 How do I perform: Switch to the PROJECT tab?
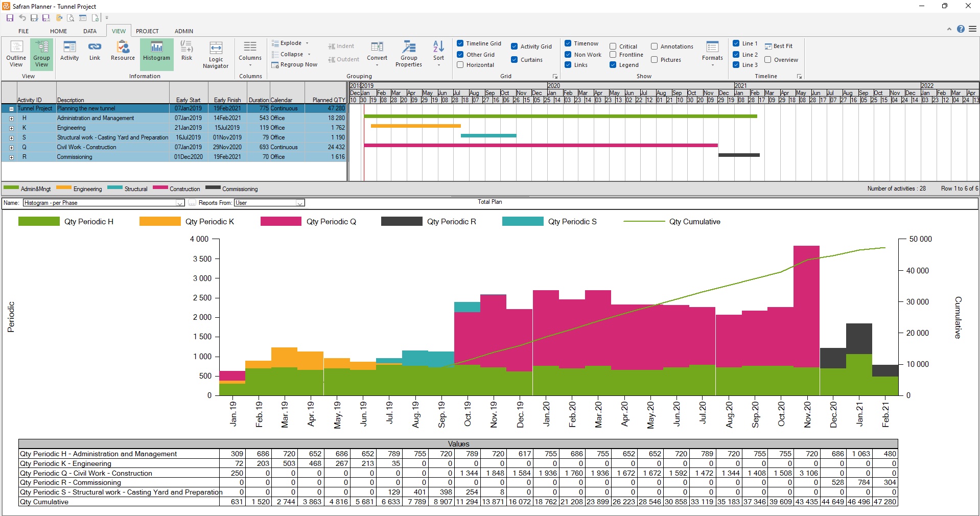tap(147, 31)
